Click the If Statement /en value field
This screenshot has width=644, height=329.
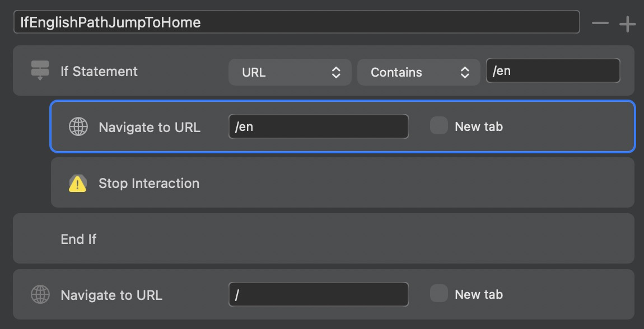point(553,70)
